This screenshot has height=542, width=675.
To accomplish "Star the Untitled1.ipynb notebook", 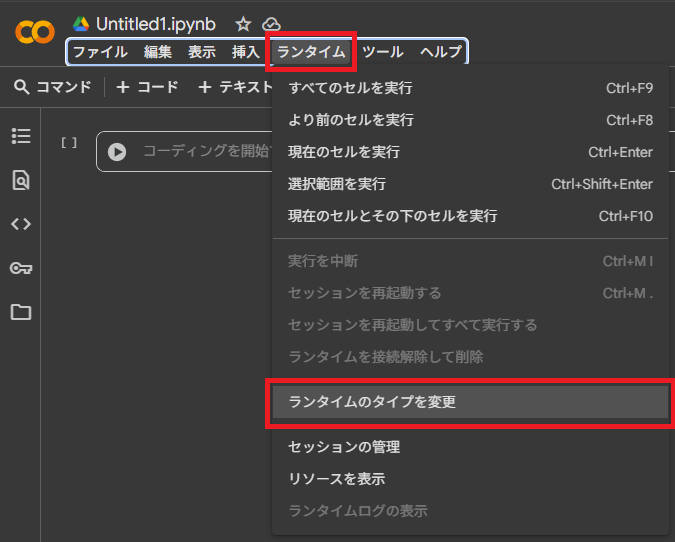I will (243, 24).
